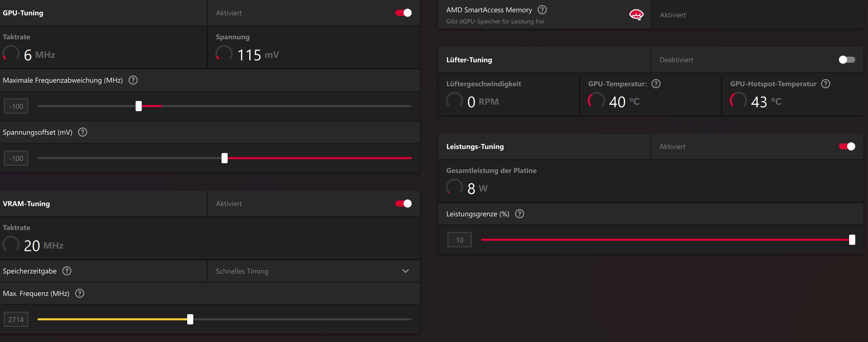Click help icon beside Spannungsoffset (mV)

tap(83, 132)
